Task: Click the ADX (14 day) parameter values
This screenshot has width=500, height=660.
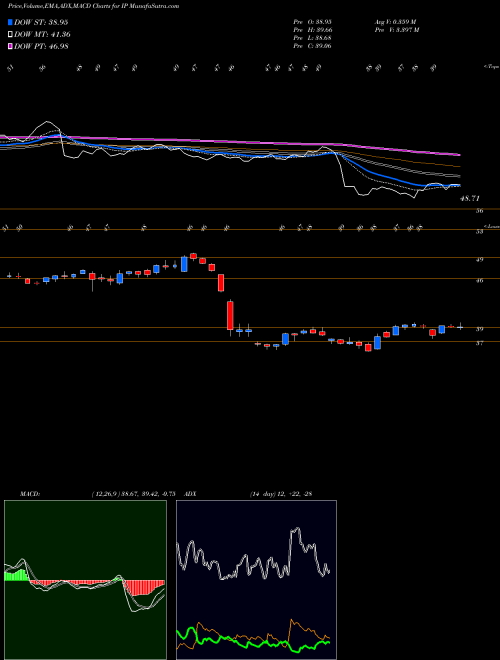Action: (281, 494)
